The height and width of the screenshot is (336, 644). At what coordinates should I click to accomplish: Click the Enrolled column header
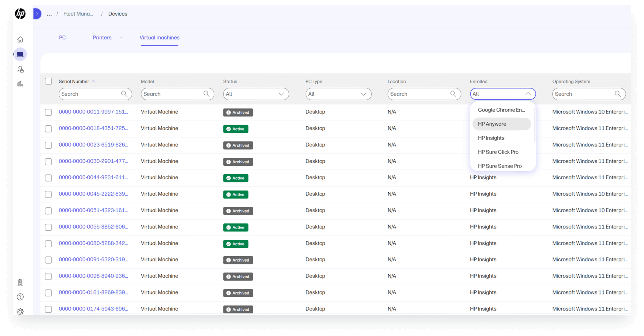(x=478, y=81)
